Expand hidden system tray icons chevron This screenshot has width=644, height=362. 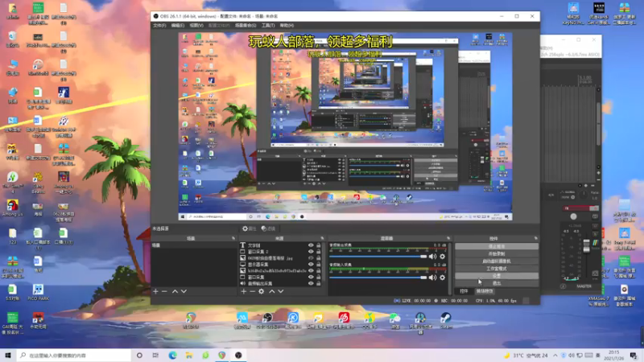click(555, 356)
